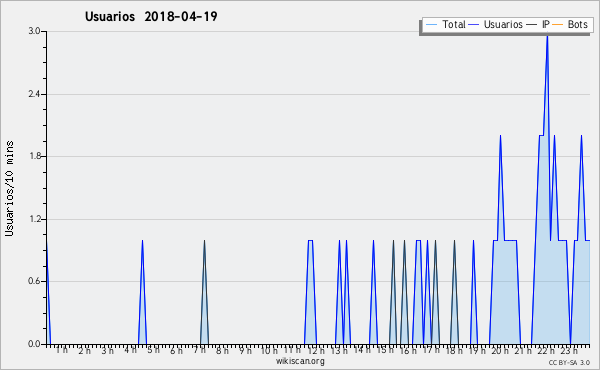Click the highest peak near 22 h
This screenshot has width=600, height=370.
[x=547, y=36]
